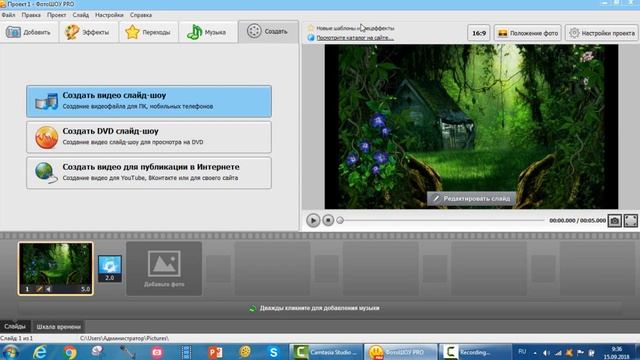The width and height of the screenshot is (640, 360).
Task: Select the 2.0 transition between slides
Action: point(110,269)
